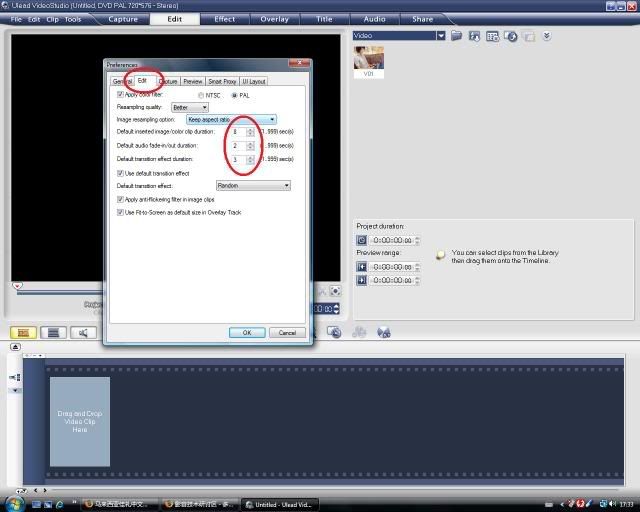Open the Preview tab in Preferences
This screenshot has height=512, width=640.
click(193, 81)
